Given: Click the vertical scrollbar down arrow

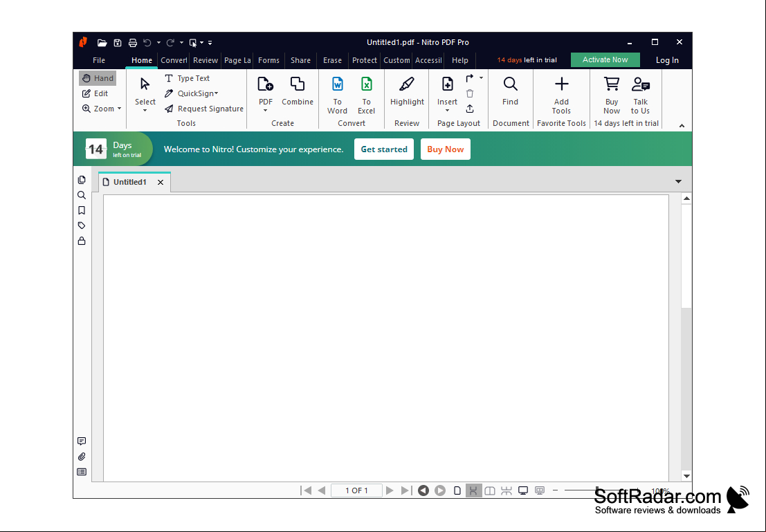Looking at the screenshot, I should pos(686,476).
